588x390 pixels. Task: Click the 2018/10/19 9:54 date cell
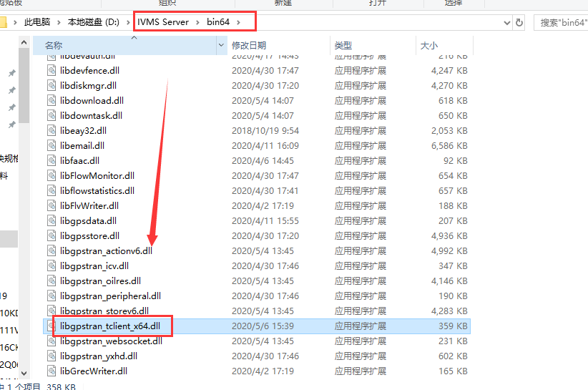pos(265,130)
